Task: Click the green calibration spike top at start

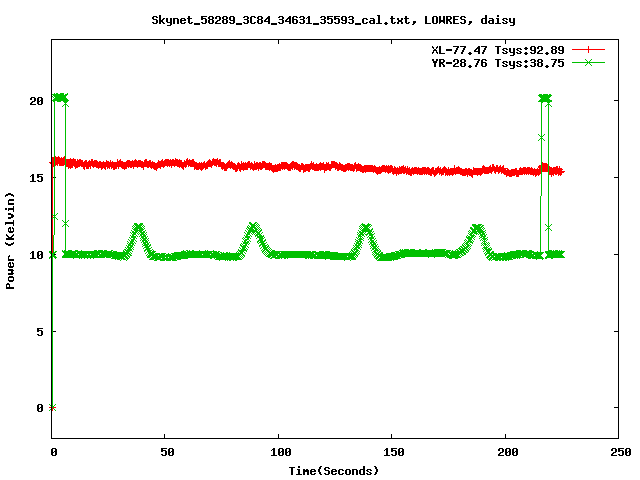Action: pyautogui.click(x=60, y=98)
